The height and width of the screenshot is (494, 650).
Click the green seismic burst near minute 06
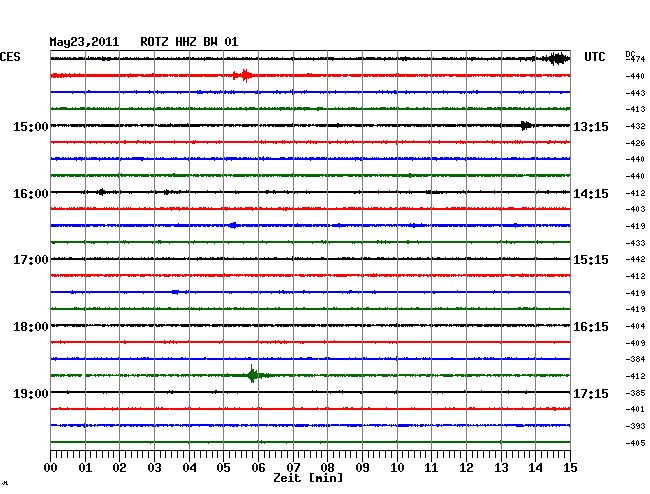pyautogui.click(x=253, y=375)
